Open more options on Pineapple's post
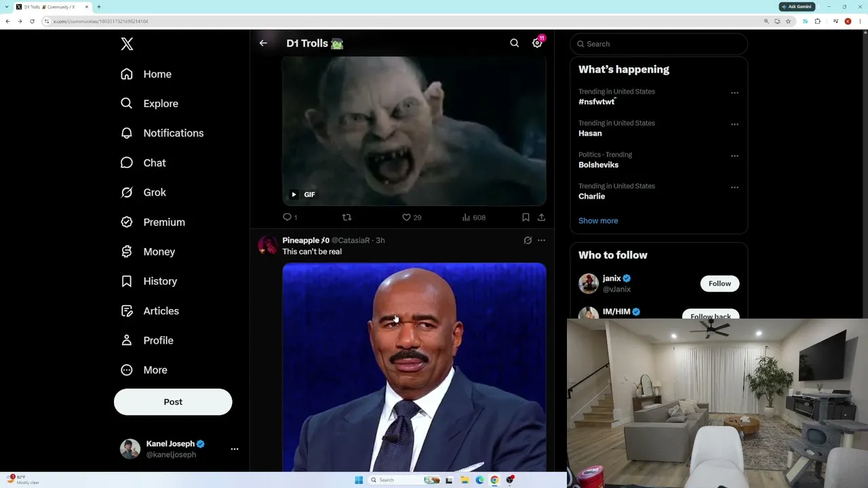Screen dimensions: 868x488 541,241
